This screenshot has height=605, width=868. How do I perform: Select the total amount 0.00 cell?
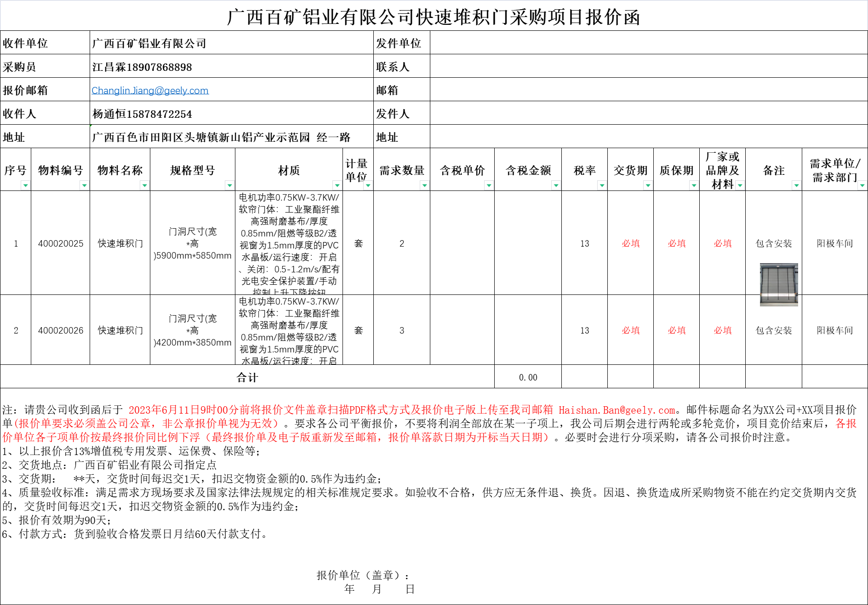[528, 377]
